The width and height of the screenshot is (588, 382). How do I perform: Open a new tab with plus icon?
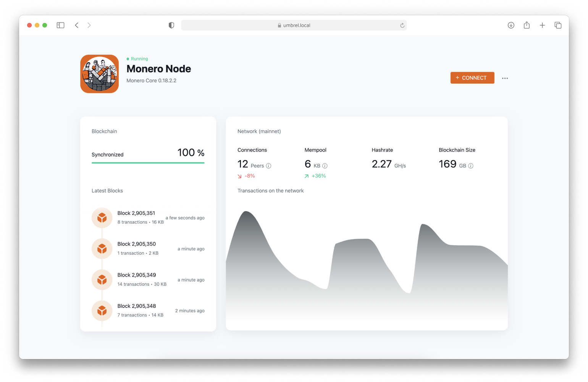[542, 25]
